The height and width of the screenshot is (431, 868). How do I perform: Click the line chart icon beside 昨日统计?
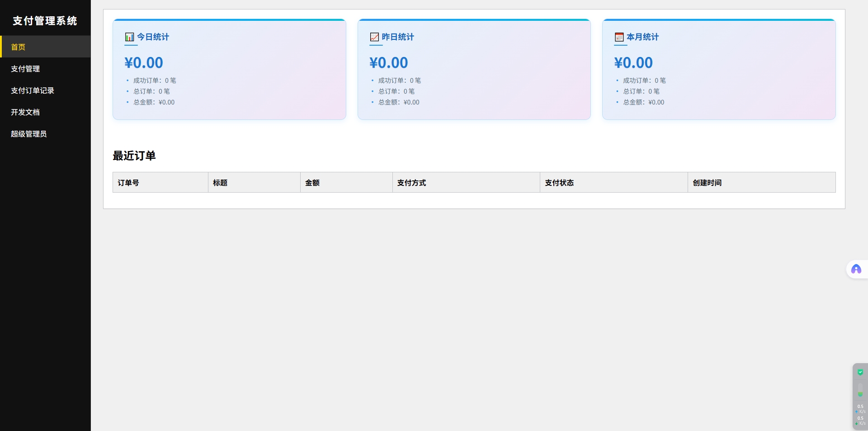pyautogui.click(x=374, y=37)
